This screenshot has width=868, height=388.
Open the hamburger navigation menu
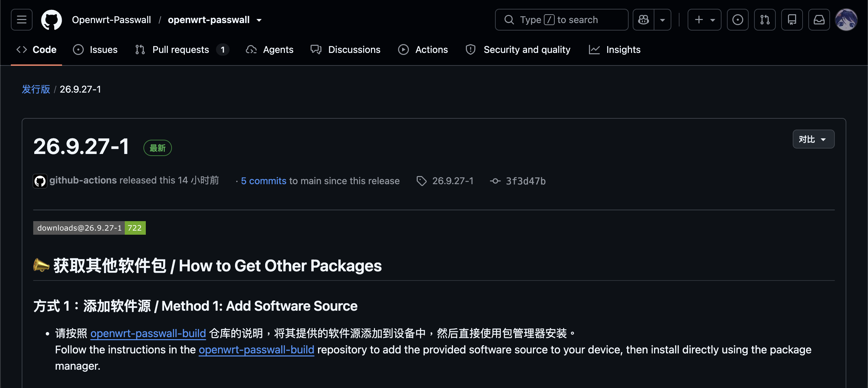[x=22, y=20]
